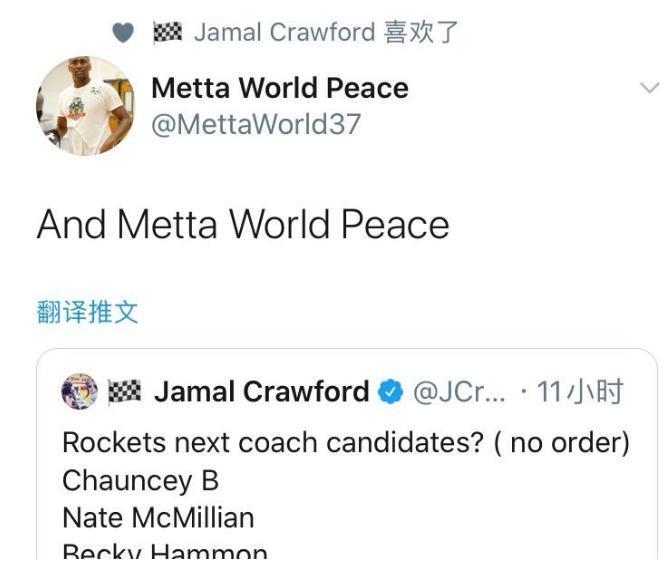Click the 'And Metta World Peace' tweet text
This screenshot has width=672, height=569.
[243, 225]
